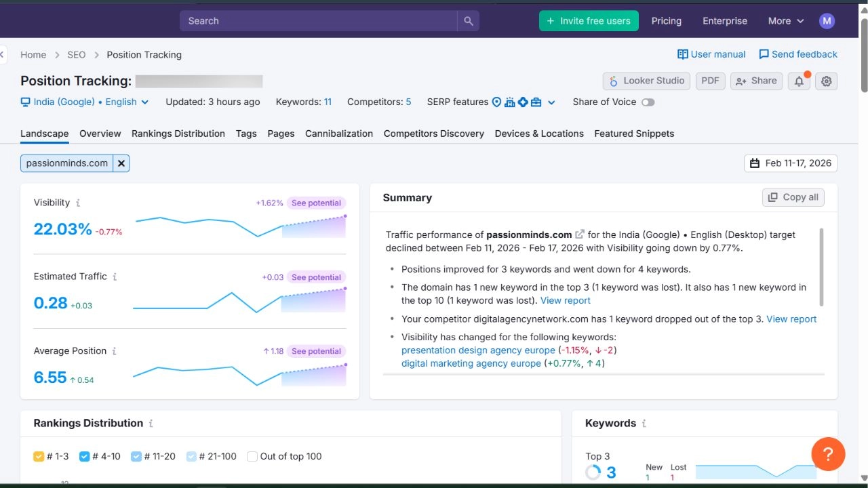
Task: Switch to the Cannibalization tab
Action: tap(338, 134)
